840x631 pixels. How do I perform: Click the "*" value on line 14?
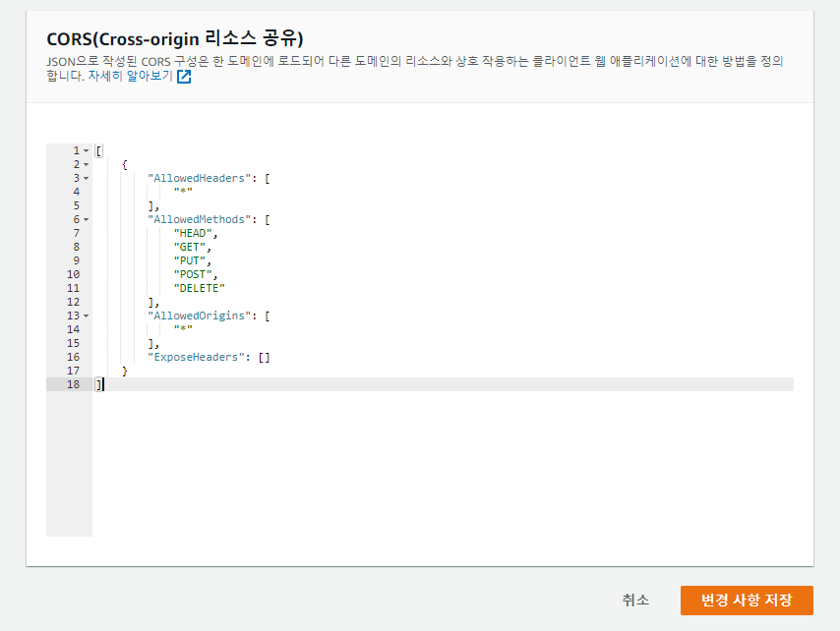tap(183, 329)
